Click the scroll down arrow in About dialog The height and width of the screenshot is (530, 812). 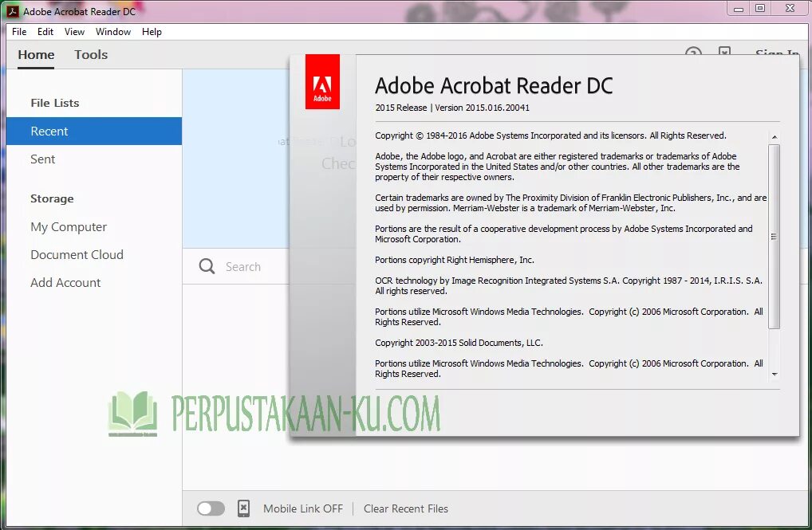coord(775,375)
